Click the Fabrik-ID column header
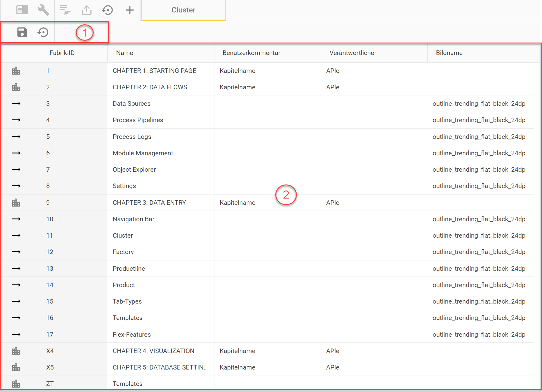 62,53
